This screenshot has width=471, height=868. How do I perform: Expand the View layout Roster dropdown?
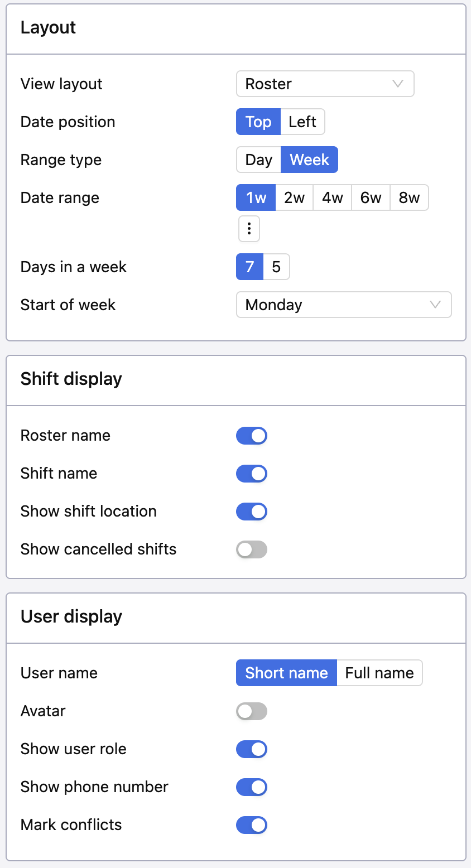point(325,84)
